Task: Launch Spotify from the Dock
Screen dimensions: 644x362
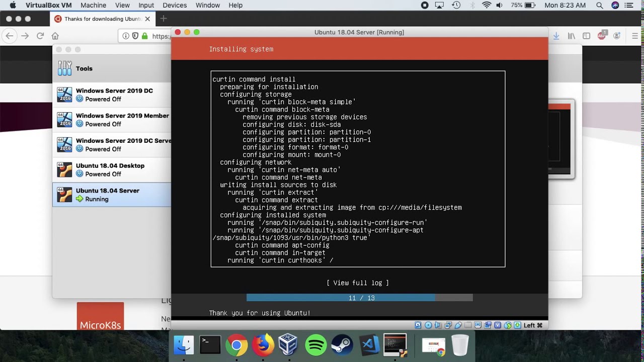Action: 316,345
